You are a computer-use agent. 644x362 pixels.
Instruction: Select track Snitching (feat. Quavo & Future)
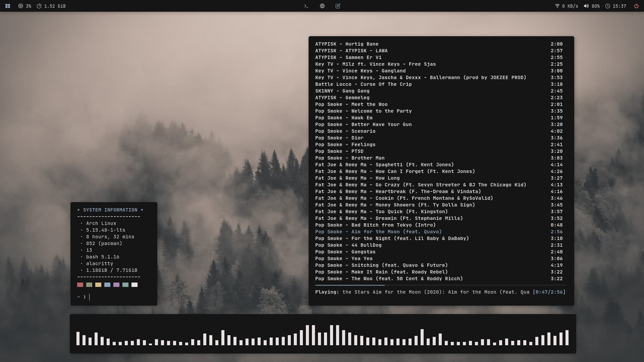pyautogui.click(x=439, y=265)
